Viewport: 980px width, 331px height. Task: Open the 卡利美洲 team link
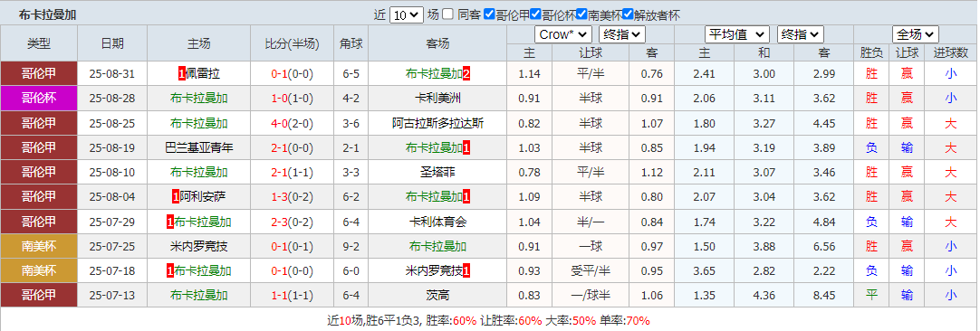click(437, 98)
